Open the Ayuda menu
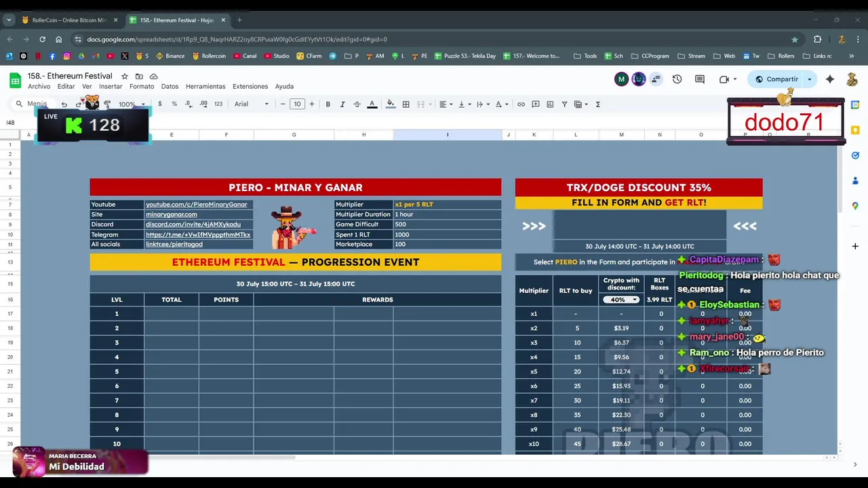The image size is (868, 488). [x=284, y=87]
